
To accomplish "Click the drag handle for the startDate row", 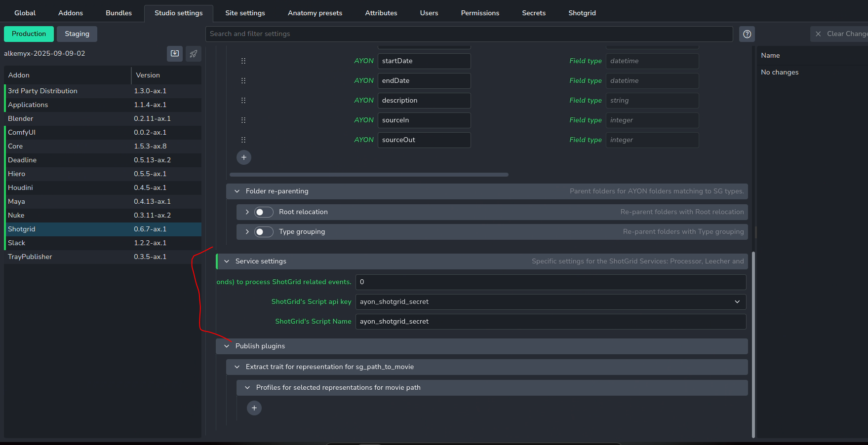I will (x=243, y=61).
